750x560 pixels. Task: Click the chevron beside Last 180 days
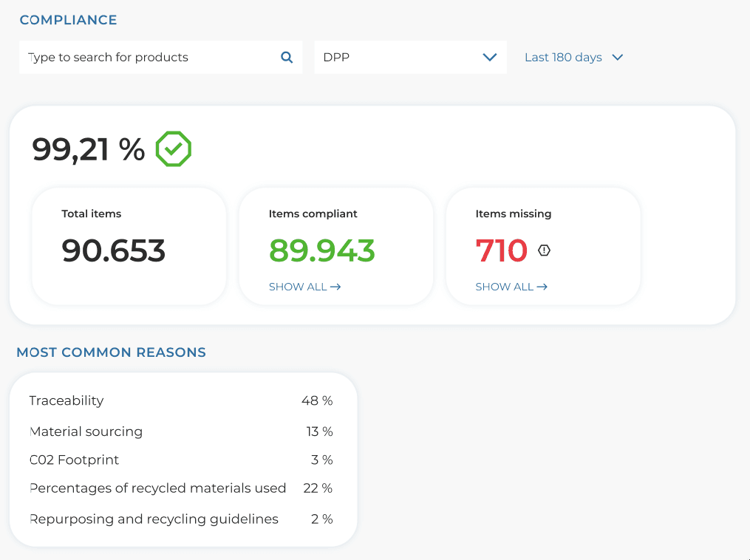point(618,56)
